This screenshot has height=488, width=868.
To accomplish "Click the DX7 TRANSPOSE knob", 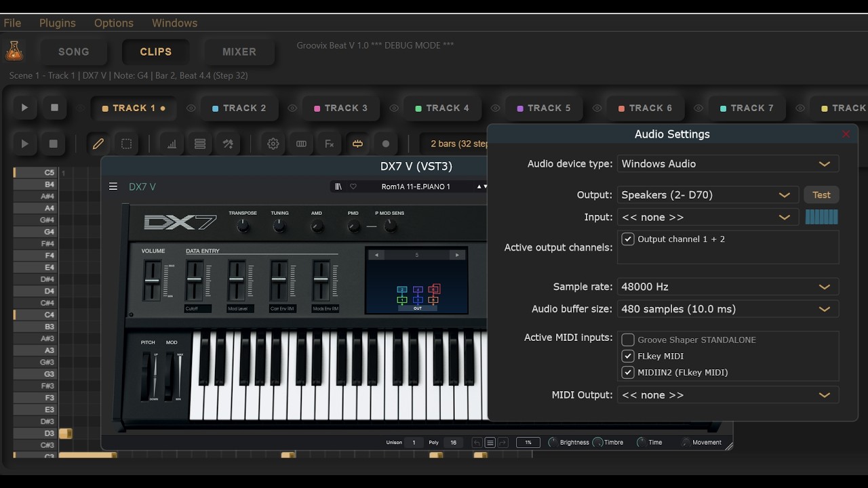I will point(243,227).
